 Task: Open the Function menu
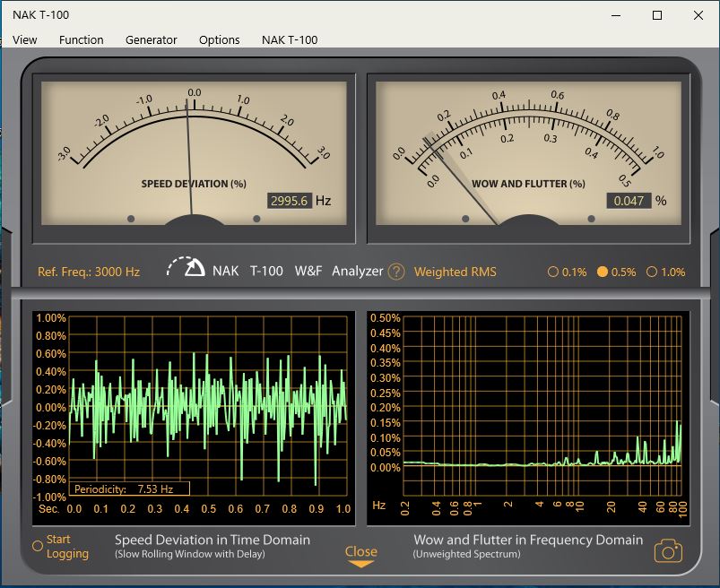click(82, 40)
